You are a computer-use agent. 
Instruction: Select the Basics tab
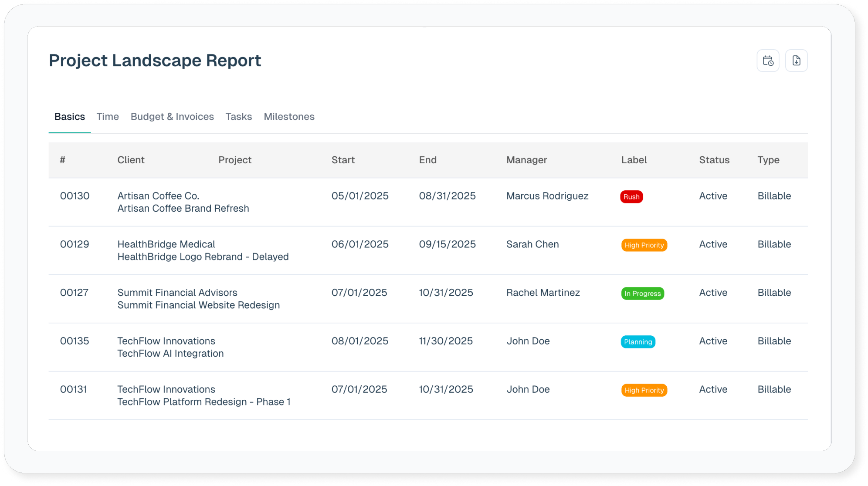(x=70, y=117)
